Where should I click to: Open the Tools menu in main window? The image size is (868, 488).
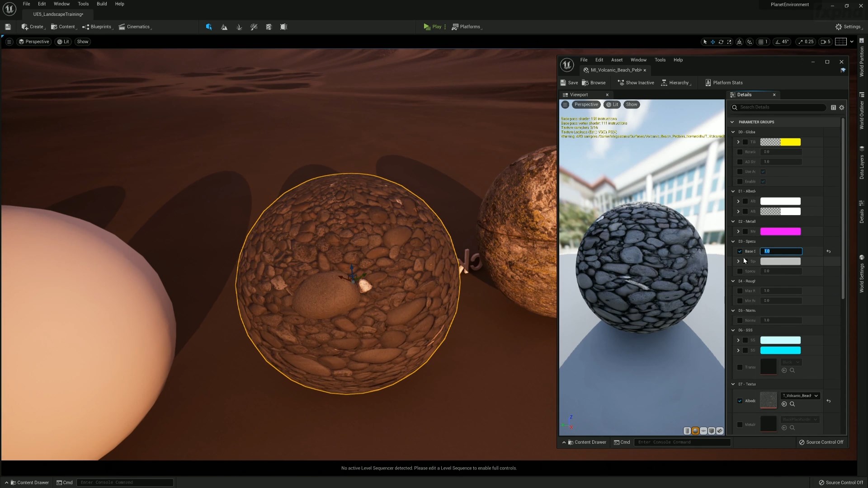[x=83, y=4]
